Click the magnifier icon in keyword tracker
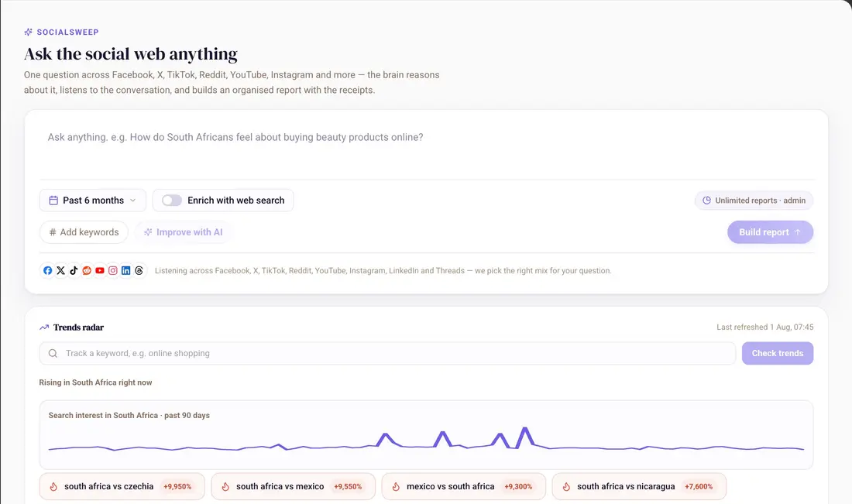The height and width of the screenshot is (504, 852). tap(53, 354)
